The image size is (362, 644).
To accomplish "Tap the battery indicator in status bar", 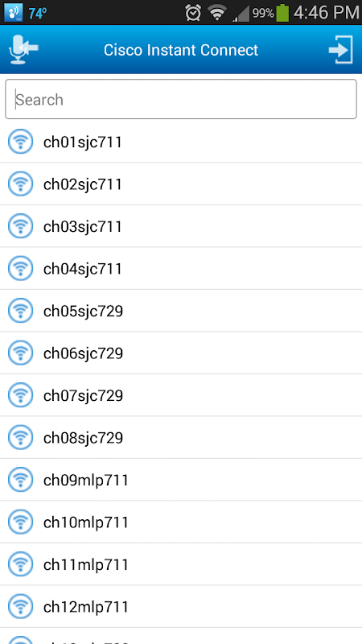I will pos(282,13).
